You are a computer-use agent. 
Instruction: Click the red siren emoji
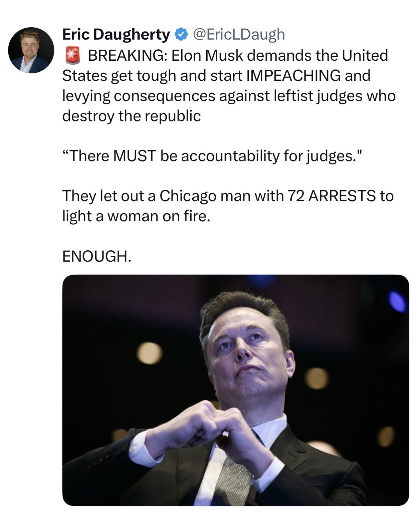[73, 55]
